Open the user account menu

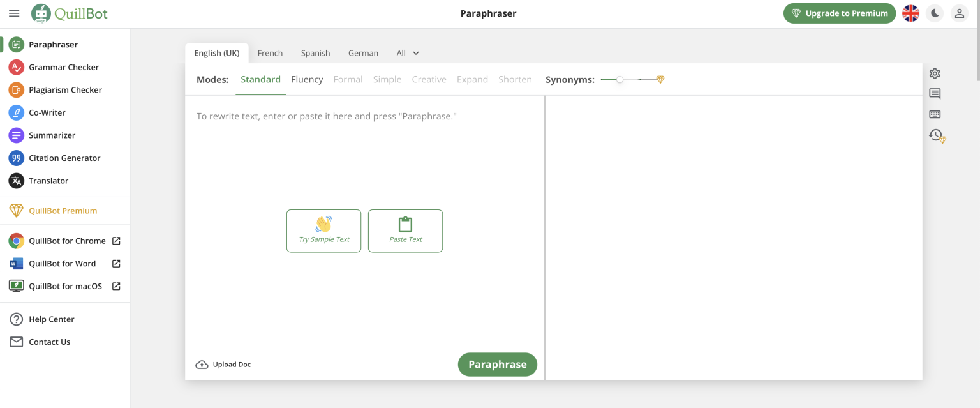[x=959, y=13]
